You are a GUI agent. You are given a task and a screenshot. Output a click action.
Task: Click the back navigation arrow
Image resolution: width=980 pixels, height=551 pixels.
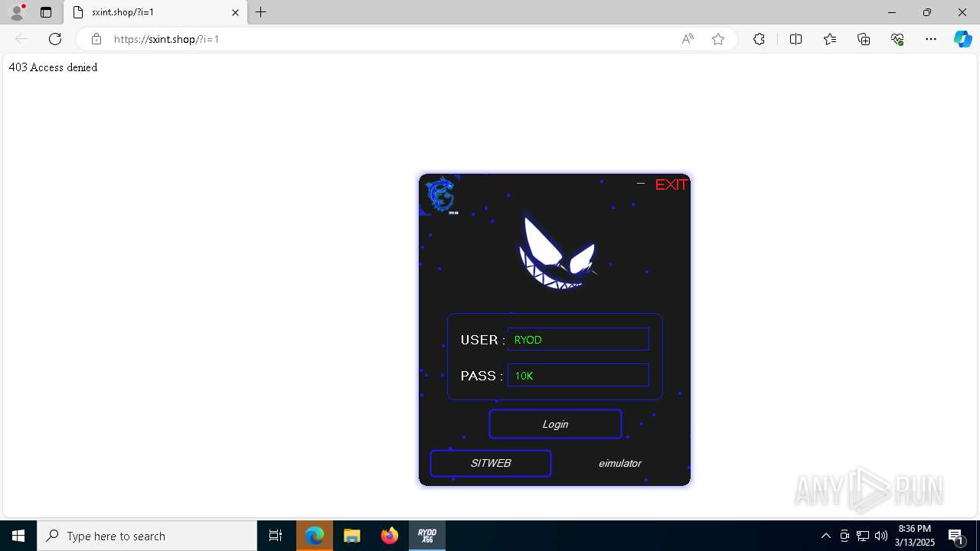pos(21,39)
